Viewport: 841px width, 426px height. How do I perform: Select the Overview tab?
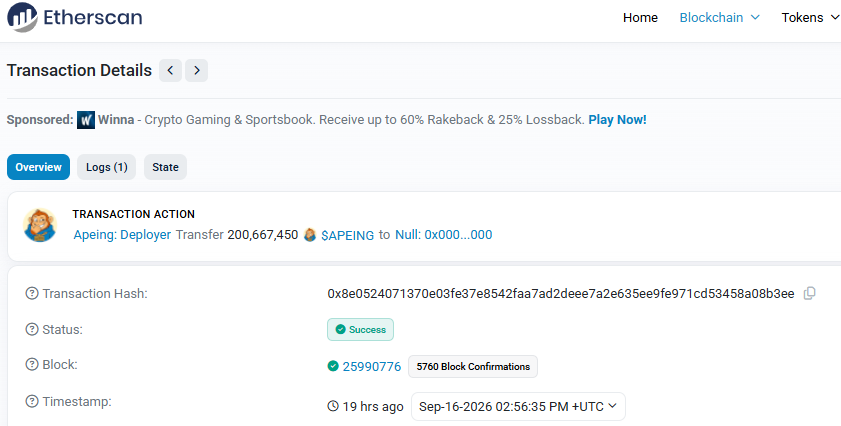point(38,167)
